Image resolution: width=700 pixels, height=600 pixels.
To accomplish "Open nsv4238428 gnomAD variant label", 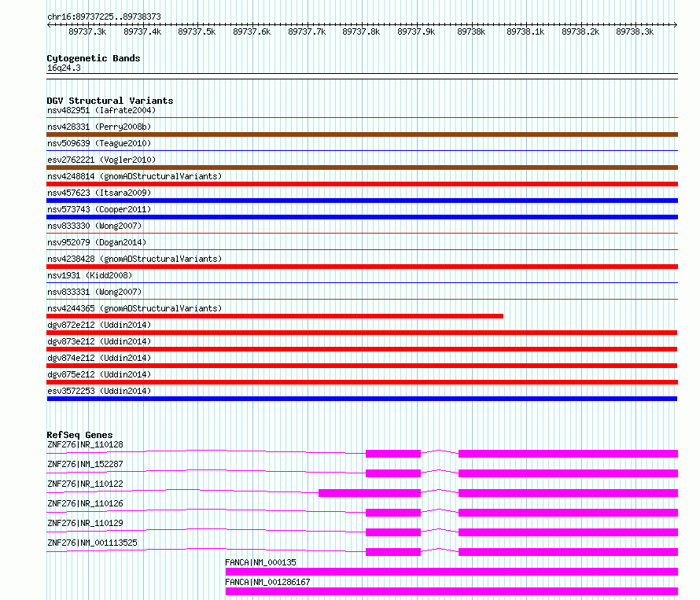I will pos(134,259).
